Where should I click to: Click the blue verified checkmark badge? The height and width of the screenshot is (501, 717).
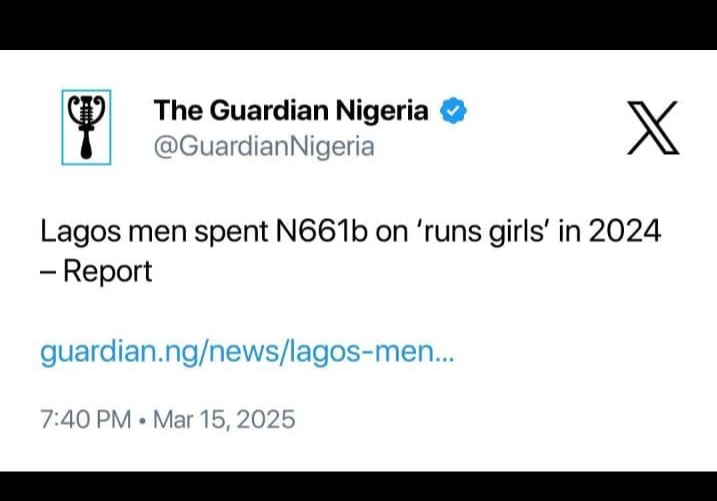pos(453,111)
